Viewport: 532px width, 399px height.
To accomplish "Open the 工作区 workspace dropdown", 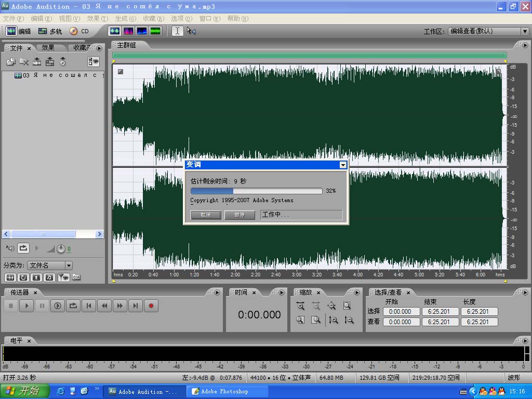I will (488, 31).
